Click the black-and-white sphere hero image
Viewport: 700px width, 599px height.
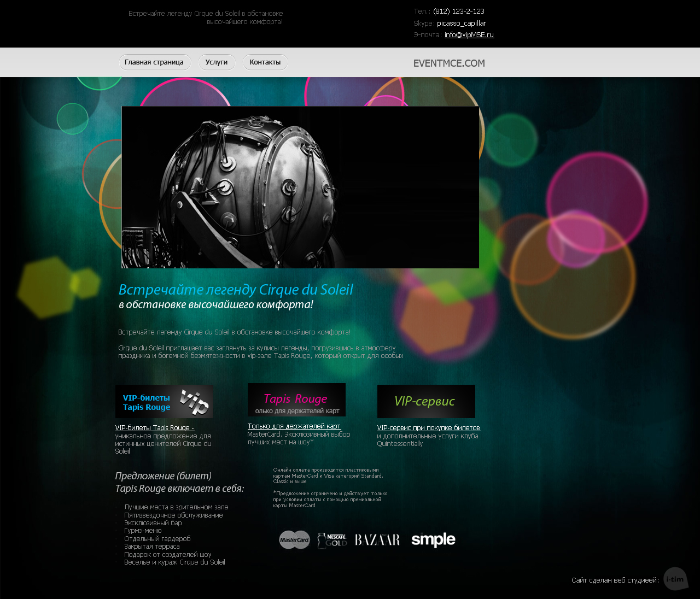(x=300, y=187)
